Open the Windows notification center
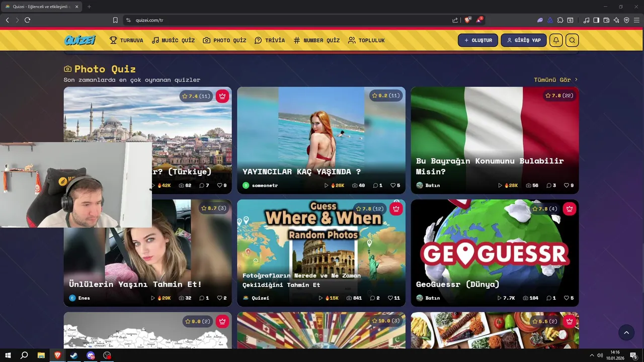 coord(634,355)
